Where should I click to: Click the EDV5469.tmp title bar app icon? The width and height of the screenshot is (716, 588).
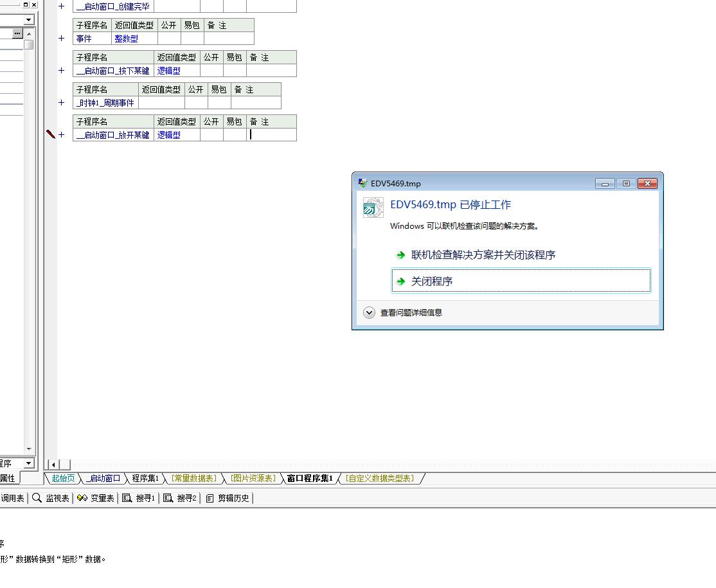(x=362, y=183)
